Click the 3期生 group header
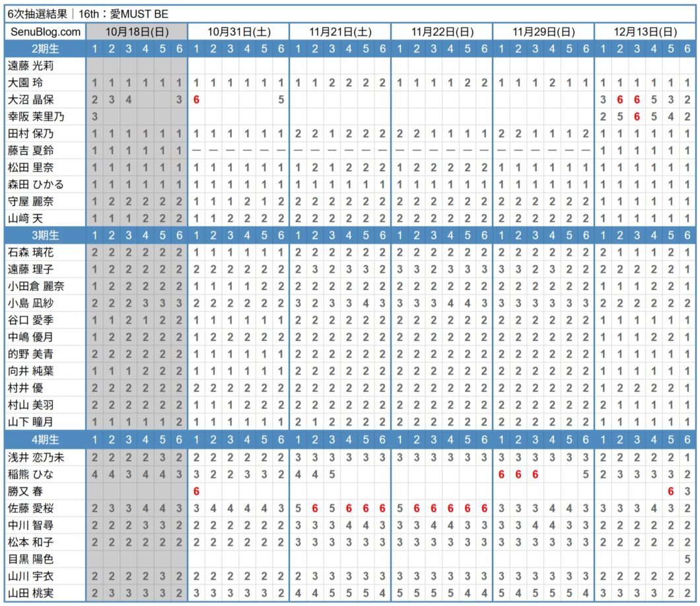The image size is (700, 606). [x=45, y=235]
